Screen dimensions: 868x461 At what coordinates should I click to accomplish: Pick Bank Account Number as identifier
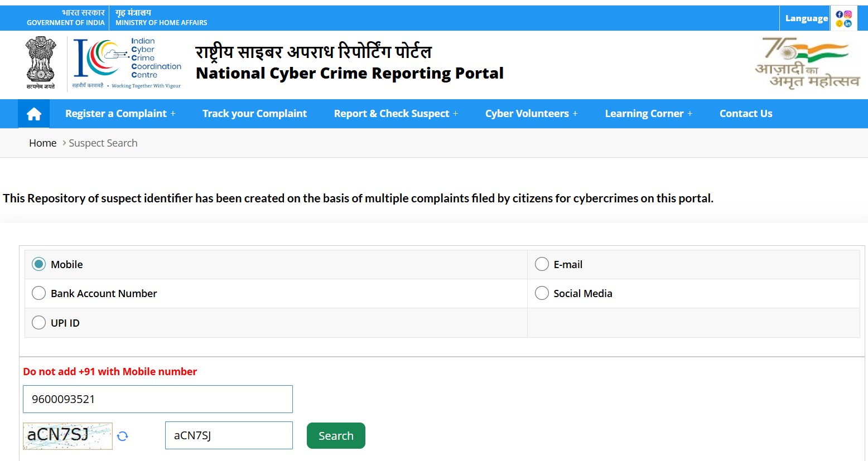click(x=38, y=293)
